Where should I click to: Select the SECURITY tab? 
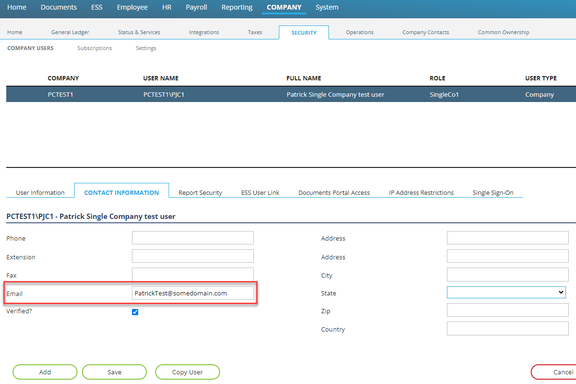point(304,33)
